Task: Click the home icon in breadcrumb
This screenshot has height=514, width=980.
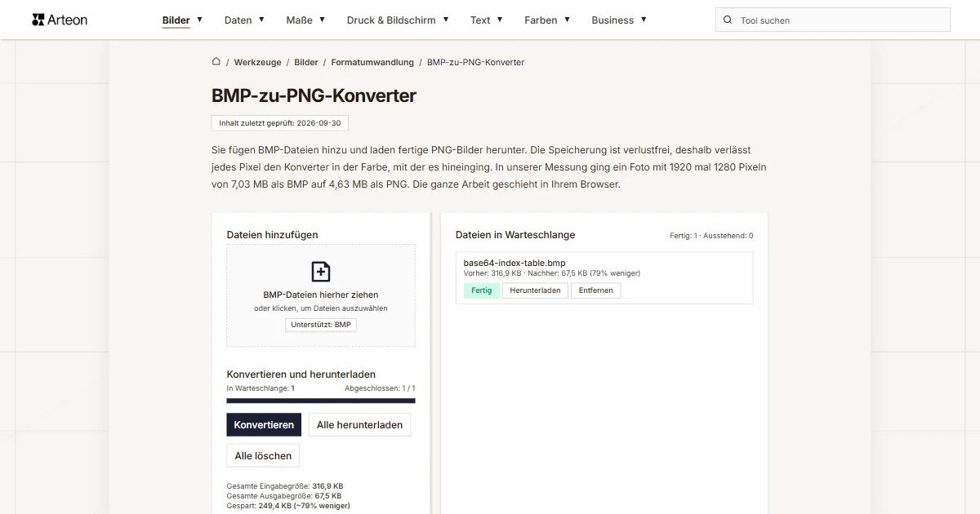Action: 216,61
